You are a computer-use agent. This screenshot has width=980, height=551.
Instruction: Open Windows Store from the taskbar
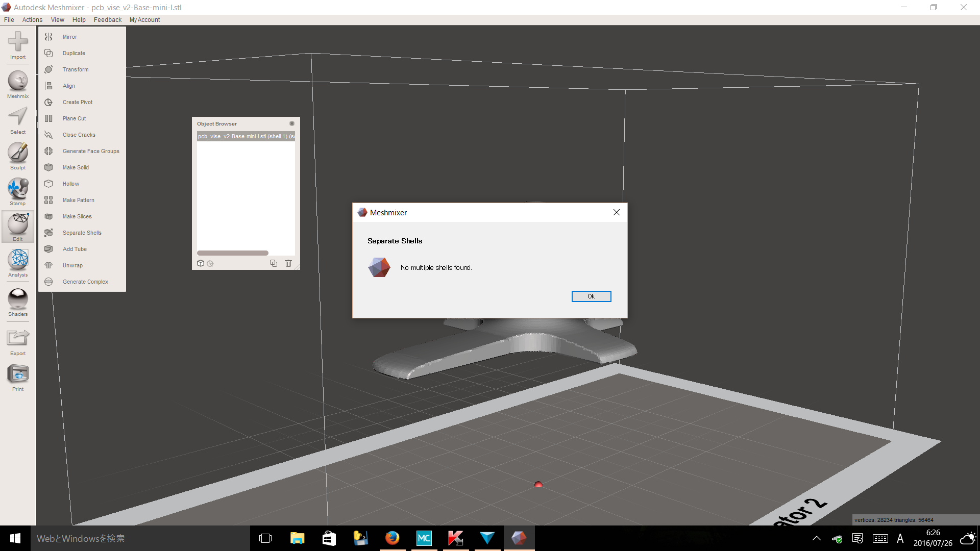point(329,538)
